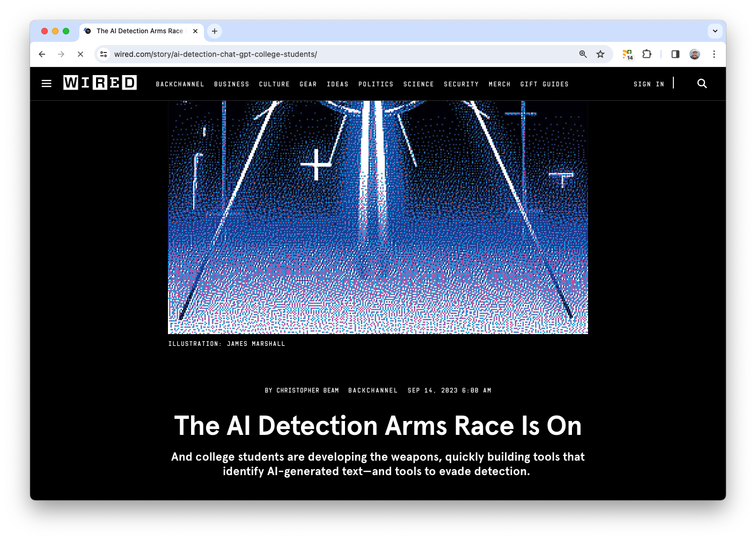This screenshot has width=756, height=540.
Task: Open Christopher Beam's author page
Action: pos(307,390)
